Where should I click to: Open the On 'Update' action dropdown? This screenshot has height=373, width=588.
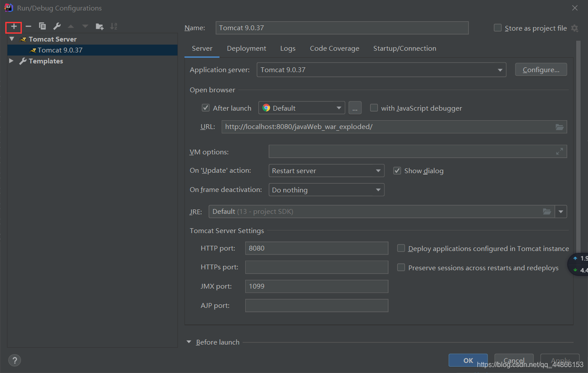(326, 171)
